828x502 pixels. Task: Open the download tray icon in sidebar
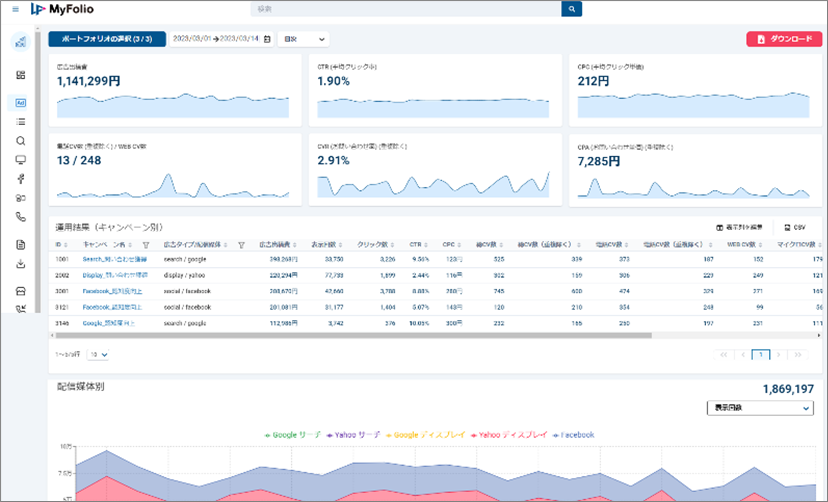click(x=21, y=263)
